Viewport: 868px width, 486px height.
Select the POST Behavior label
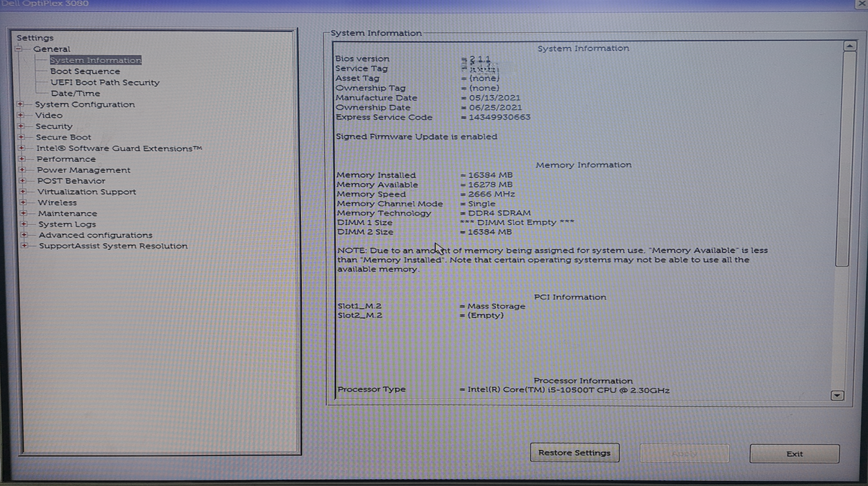pos(71,181)
